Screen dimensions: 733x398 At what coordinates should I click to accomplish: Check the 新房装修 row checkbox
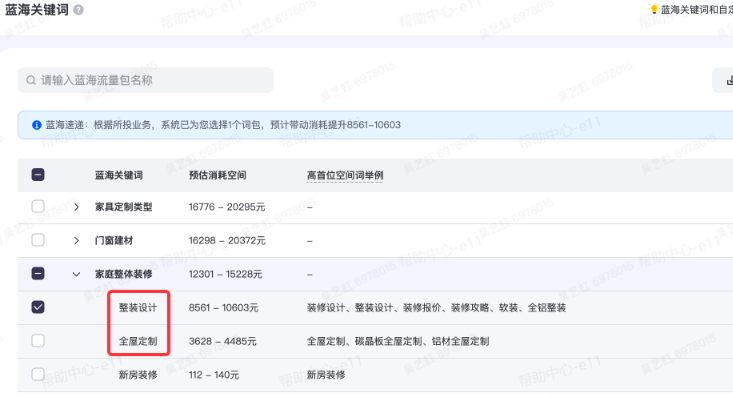click(x=38, y=374)
